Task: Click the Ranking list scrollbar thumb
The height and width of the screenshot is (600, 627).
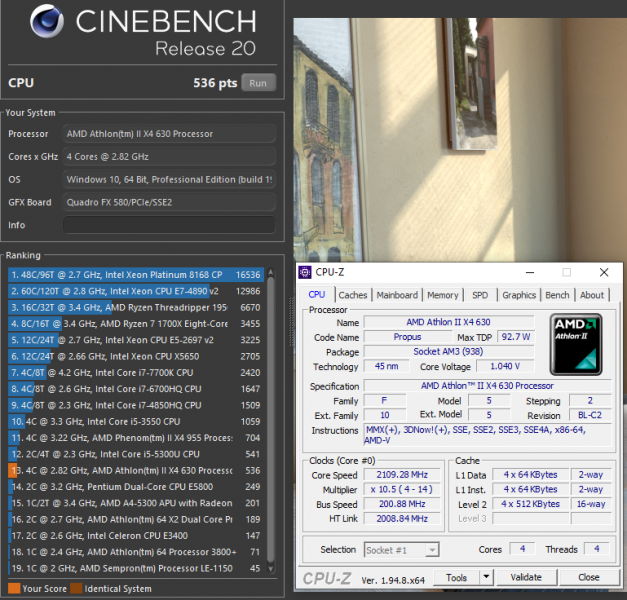Action: pyautogui.click(x=271, y=420)
